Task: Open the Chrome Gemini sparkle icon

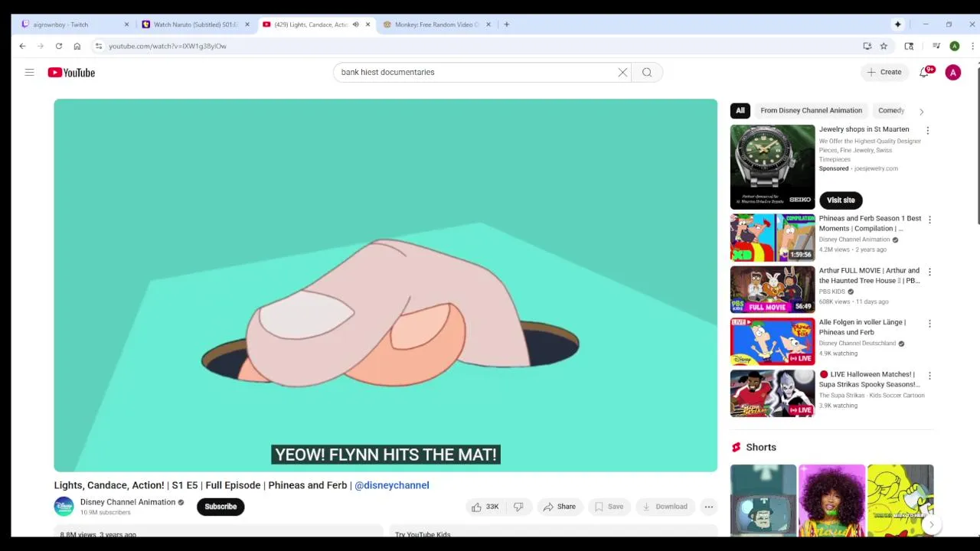Action: (x=897, y=24)
